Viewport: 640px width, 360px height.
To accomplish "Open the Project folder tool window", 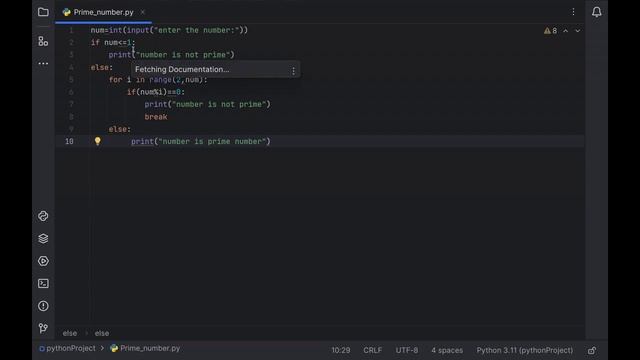I will [x=43, y=12].
